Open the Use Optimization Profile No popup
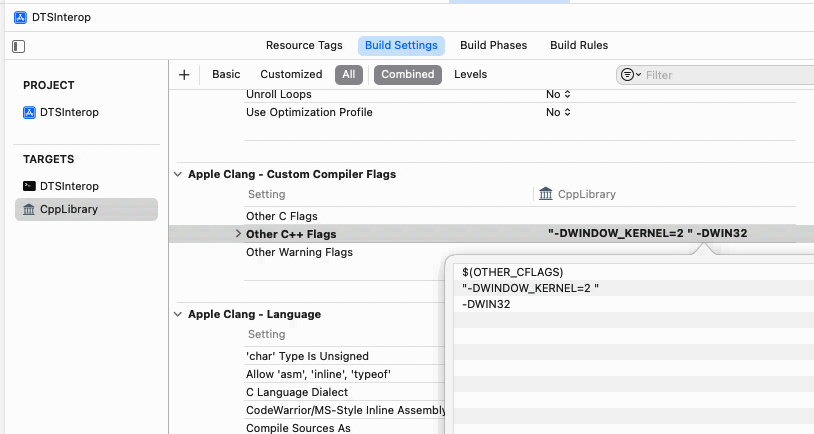The image size is (814, 434). coord(558,112)
